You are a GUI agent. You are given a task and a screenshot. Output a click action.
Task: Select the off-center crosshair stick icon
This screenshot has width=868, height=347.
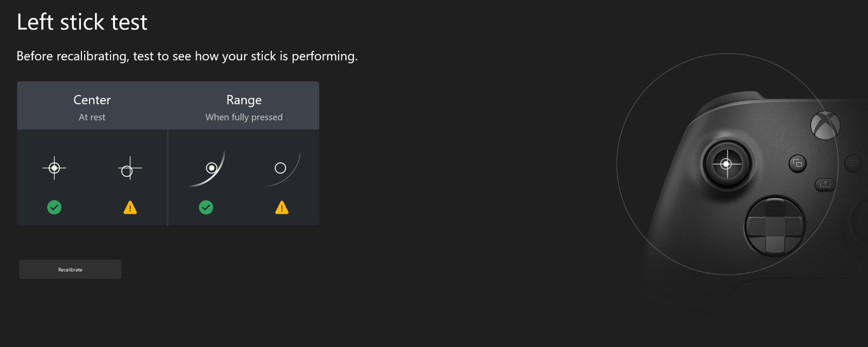coord(130,169)
